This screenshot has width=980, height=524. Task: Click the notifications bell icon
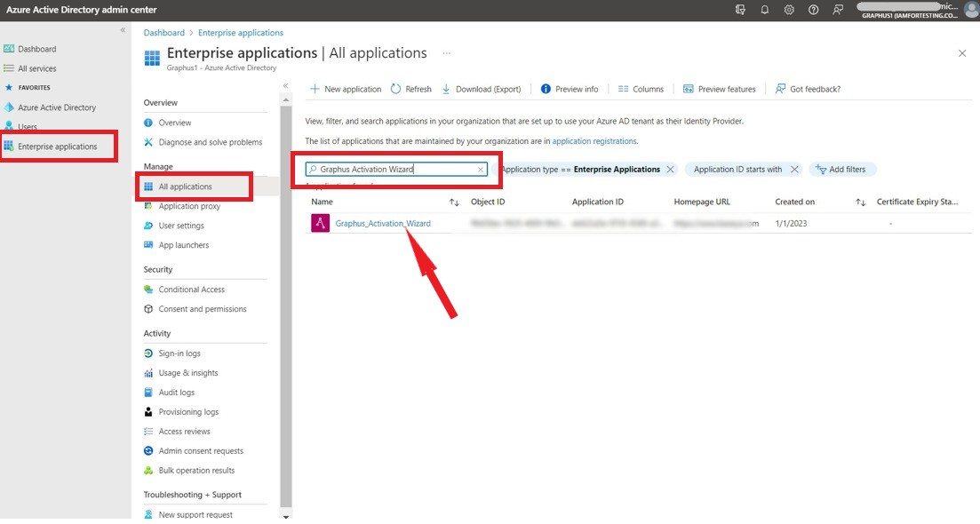764,10
